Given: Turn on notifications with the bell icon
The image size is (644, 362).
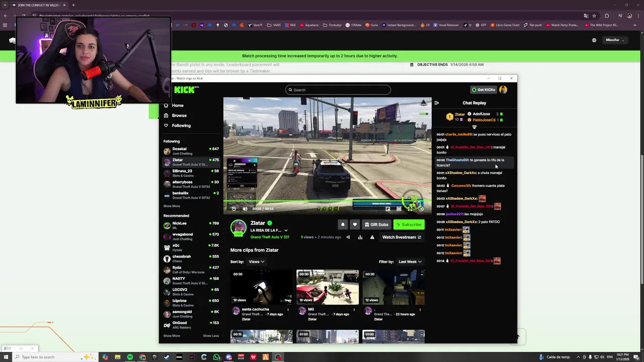Looking at the screenshot, I should point(343,225).
